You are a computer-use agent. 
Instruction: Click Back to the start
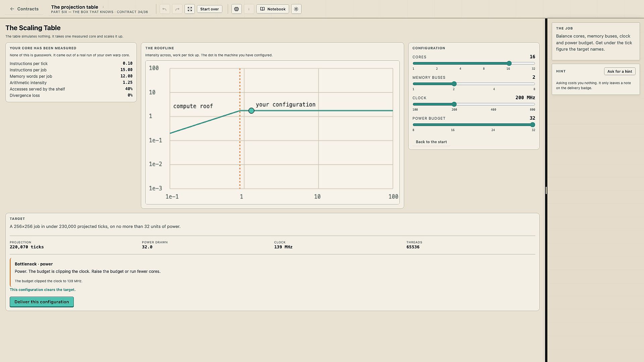(431, 142)
